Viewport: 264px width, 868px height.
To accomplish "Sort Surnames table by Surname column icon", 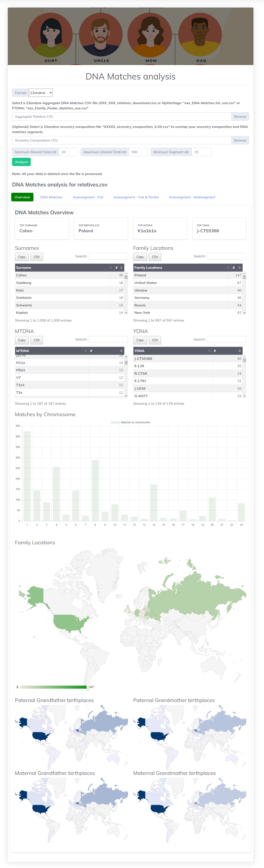I will click(x=111, y=268).
